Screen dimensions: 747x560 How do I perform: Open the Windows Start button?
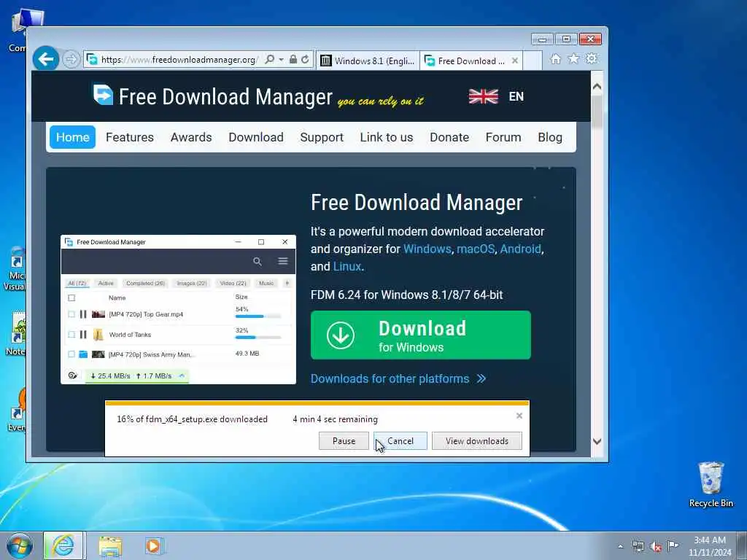pyautogui.click(x=20, y=545)
